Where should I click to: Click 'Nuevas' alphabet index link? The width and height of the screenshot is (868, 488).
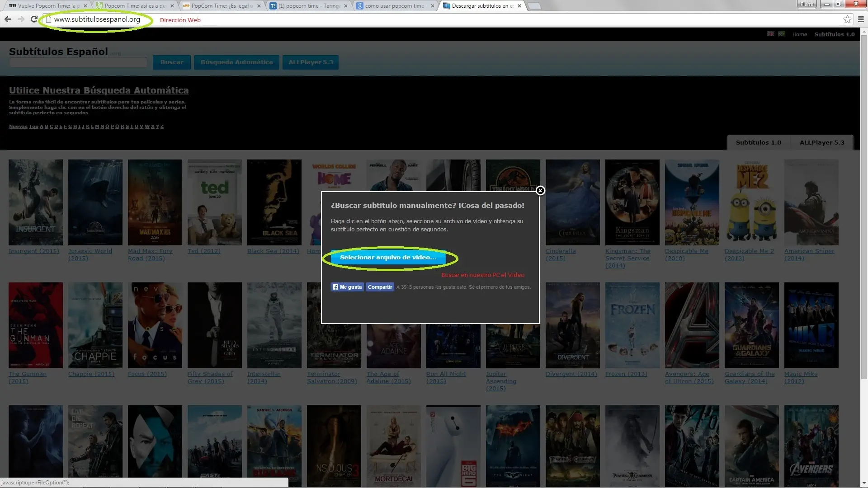coord(18,127)
